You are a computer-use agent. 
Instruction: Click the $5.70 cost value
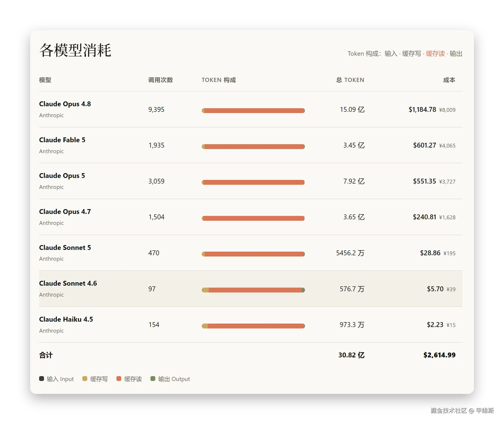pos(435,289)
